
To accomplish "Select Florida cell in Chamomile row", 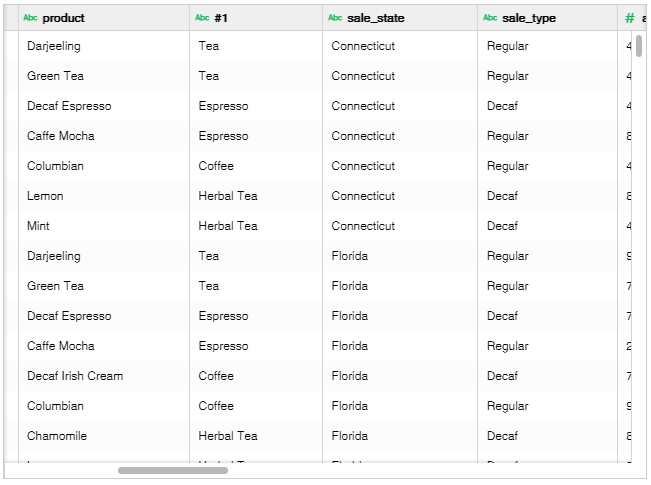I will tap(400, 436).
